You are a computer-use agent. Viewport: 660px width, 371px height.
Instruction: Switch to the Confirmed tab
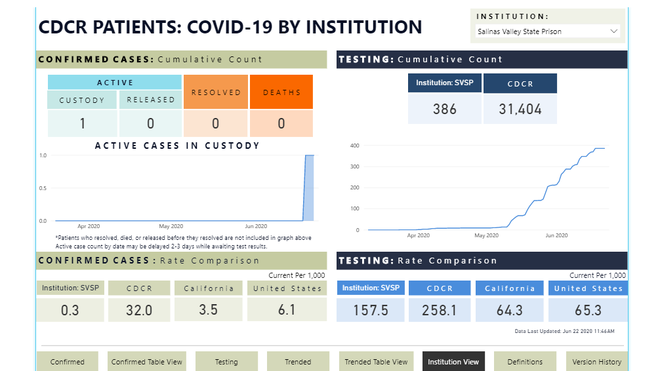(67, 361)
